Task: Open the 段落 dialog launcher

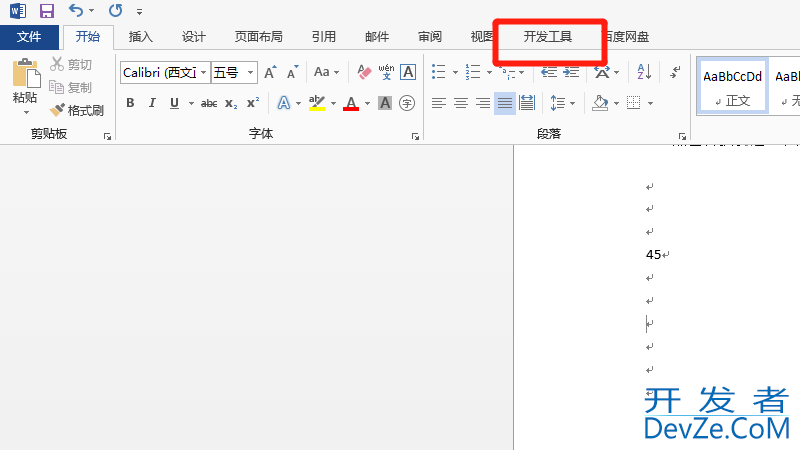Action: tap(682, 136)
